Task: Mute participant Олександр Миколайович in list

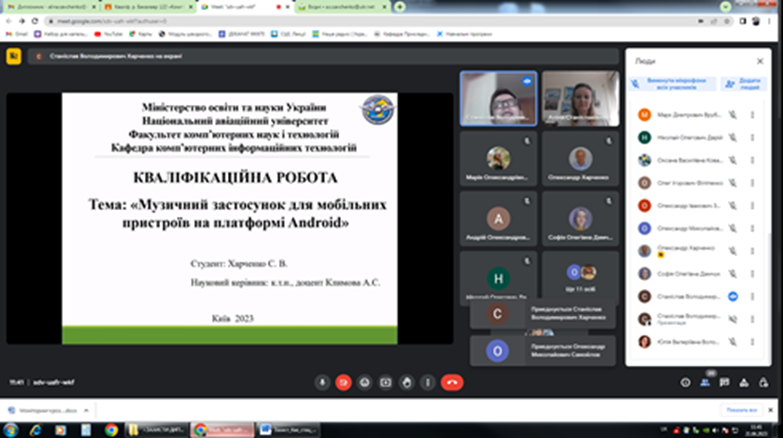Action: 733,228
